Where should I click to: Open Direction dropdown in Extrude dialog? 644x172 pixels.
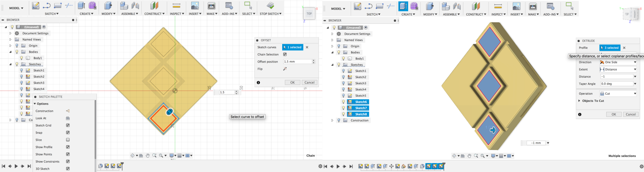(618, 62)
